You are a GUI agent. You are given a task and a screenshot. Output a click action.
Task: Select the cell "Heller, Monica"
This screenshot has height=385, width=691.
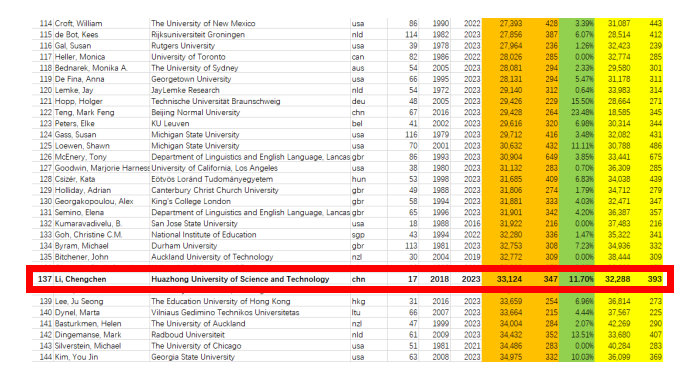[x=80, y=57]
